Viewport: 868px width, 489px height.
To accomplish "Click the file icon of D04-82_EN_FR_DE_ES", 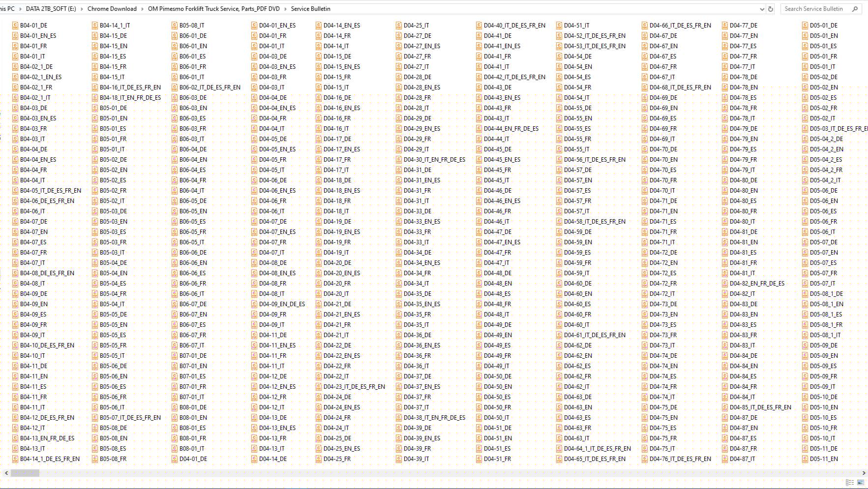I will (725, 284).
